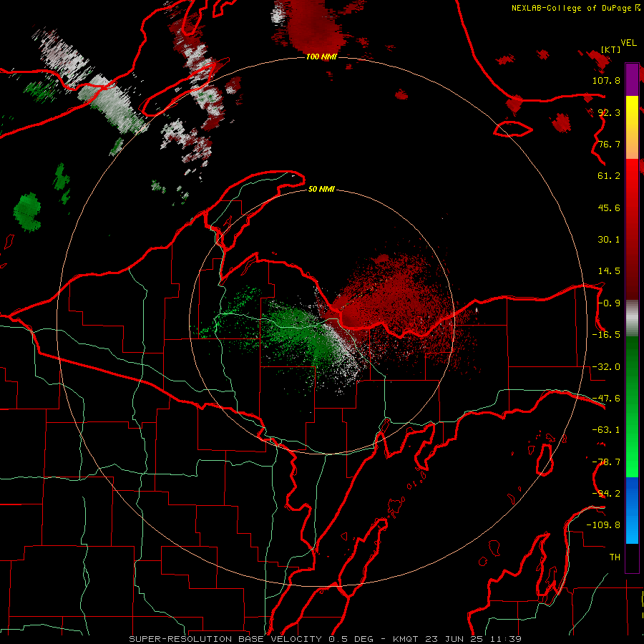Click the VEL label above the scale
The width and height of the screenshot is (644, 644).
tap(629, 43)
